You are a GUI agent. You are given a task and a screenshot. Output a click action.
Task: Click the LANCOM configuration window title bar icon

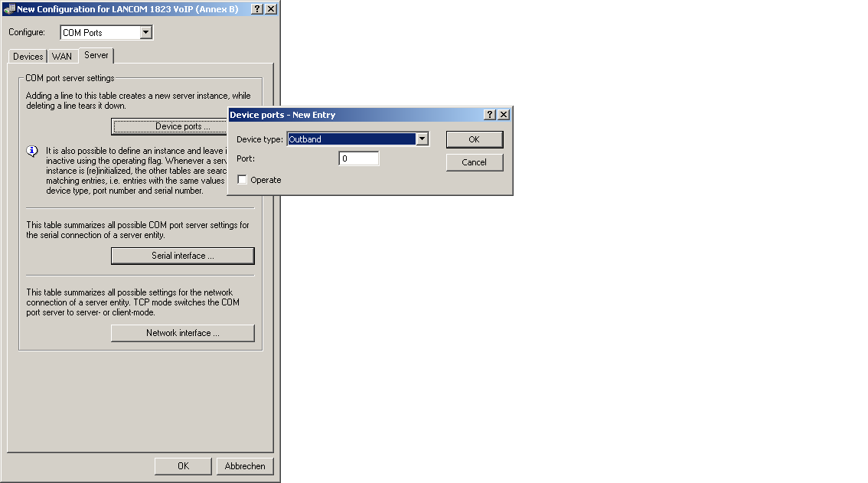(9, 8)
